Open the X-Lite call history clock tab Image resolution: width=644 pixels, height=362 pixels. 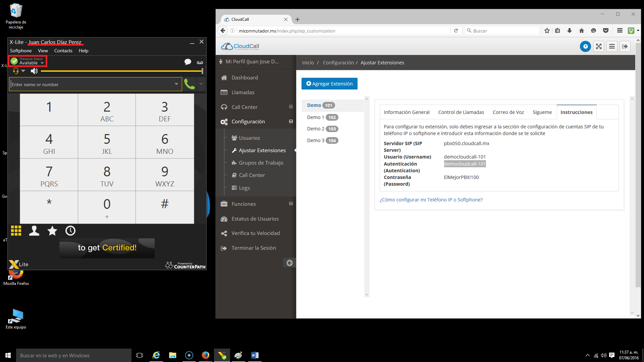click(70, 231)
